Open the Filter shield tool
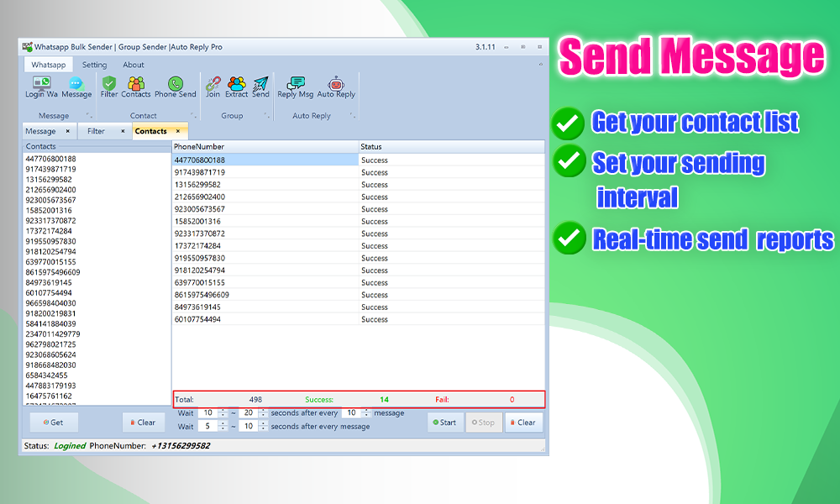 (108, 87)
